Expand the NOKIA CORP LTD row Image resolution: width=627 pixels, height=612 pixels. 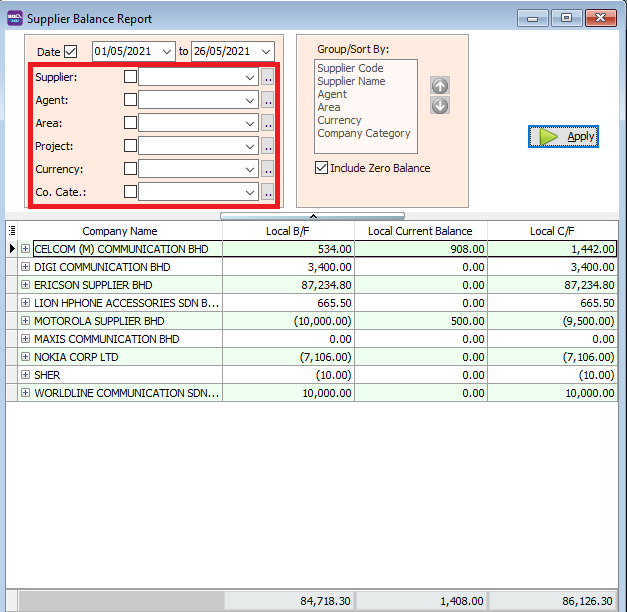pyautogui.click(x=25, y=357)
